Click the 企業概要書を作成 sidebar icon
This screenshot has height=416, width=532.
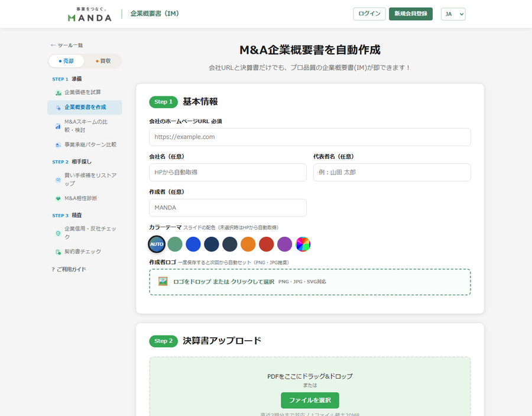(59, 108)
